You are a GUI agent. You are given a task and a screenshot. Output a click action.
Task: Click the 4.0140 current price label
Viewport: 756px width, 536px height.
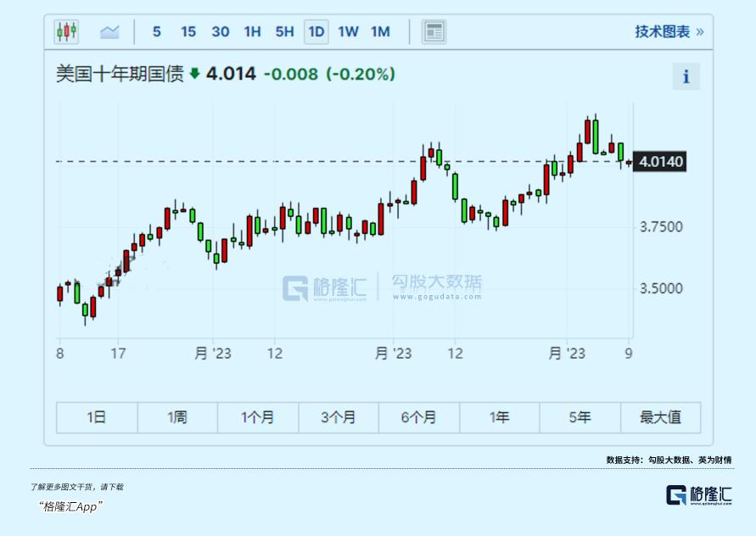[660, 161]
